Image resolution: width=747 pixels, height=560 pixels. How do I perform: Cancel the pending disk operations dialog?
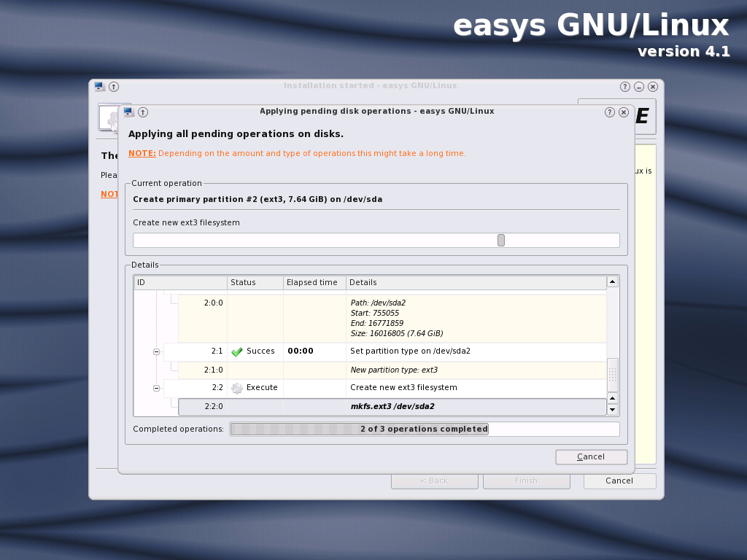click(591, 456)
